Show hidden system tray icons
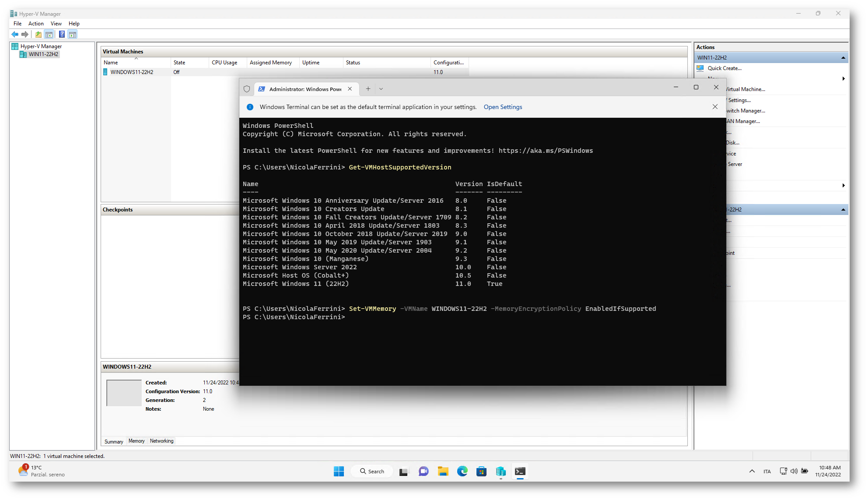Screen dimensions: 868x500 [x=752, y=472]
